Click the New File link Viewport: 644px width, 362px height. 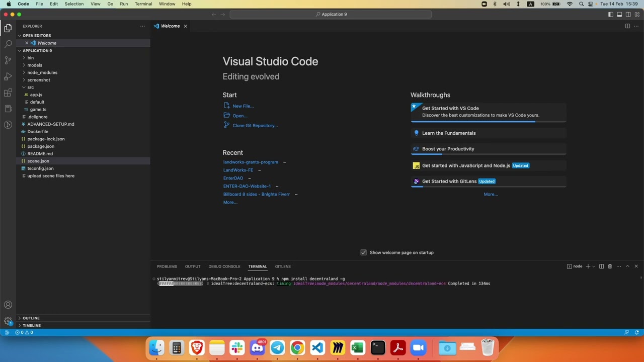click(243, 106)
